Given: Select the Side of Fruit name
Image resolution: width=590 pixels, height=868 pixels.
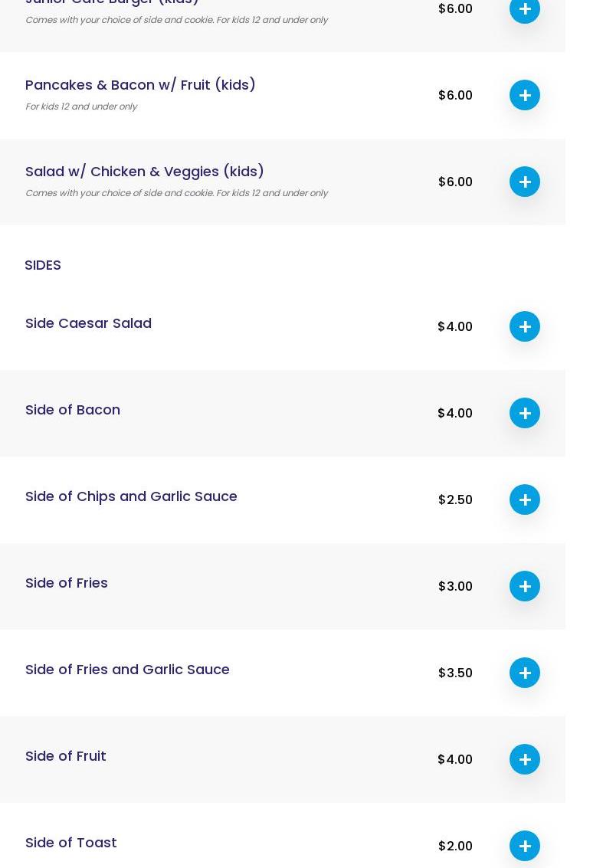Looking at the screenshot, I should pyautogui.click(x=66, y=756).
